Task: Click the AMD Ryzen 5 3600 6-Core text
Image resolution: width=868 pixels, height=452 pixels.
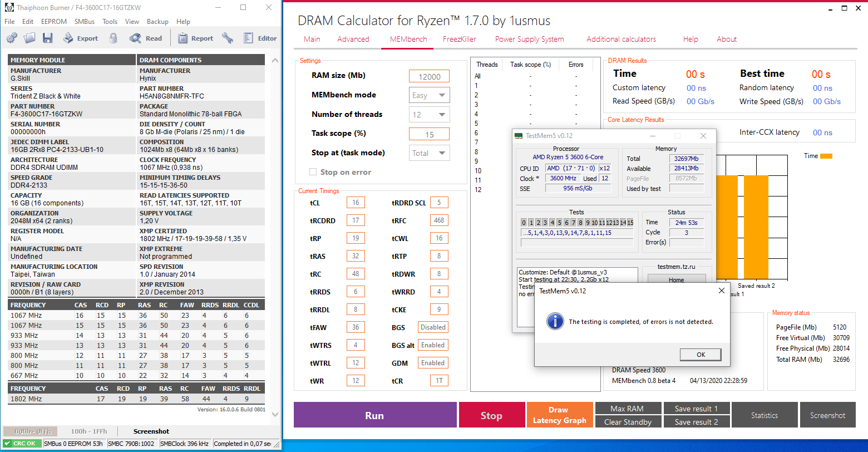Action: (568, 158)
